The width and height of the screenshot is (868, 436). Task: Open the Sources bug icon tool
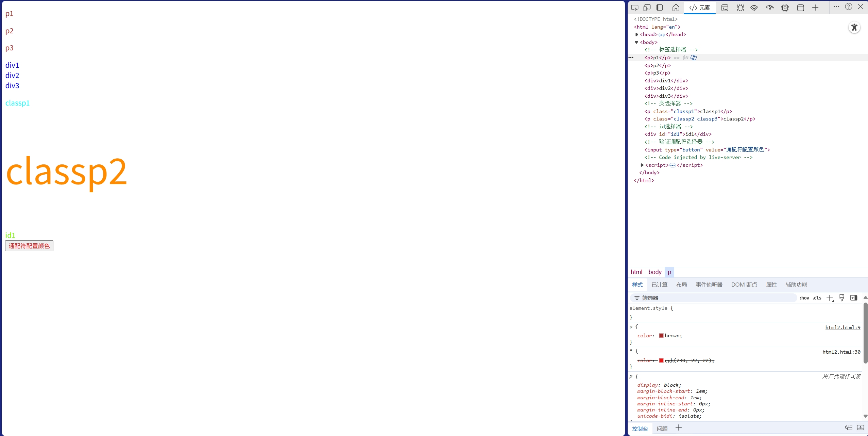(x=740, y=7)
